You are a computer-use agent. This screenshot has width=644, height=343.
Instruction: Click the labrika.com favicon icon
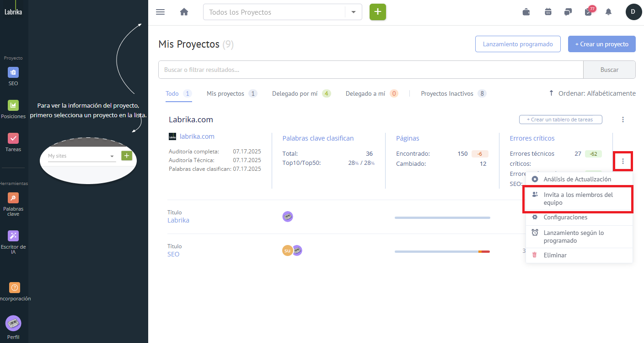(x=172, y=136)
